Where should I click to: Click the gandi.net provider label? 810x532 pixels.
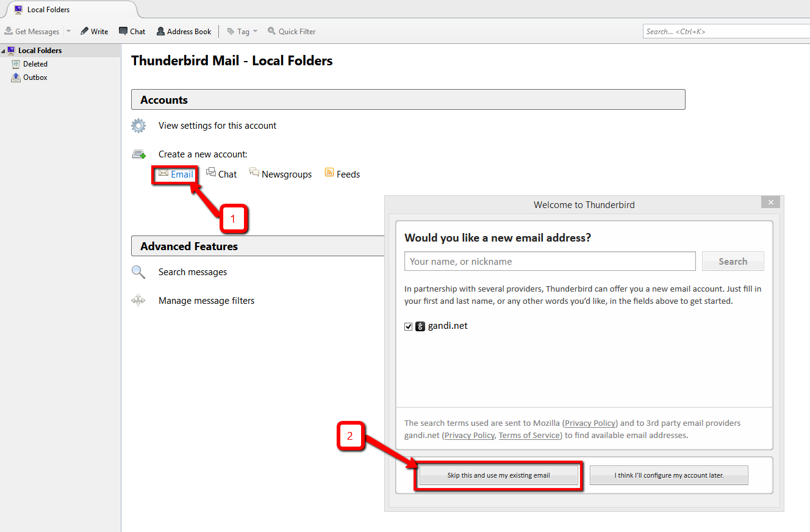tap(448, 326)
